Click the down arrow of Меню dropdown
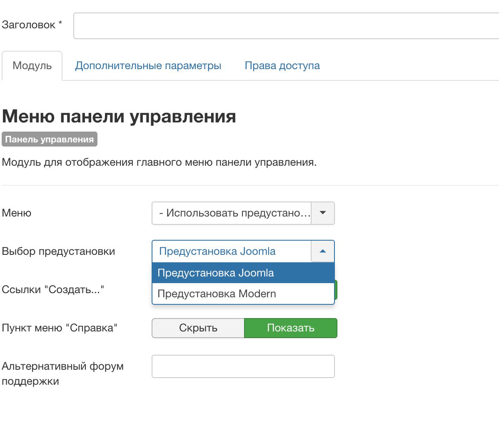499x448 pixels. point(322,213)
